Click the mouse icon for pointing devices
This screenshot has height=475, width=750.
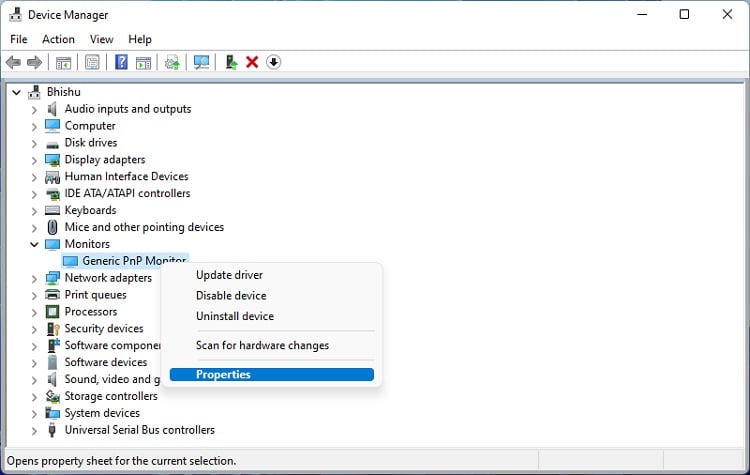[x=52, y=227]
